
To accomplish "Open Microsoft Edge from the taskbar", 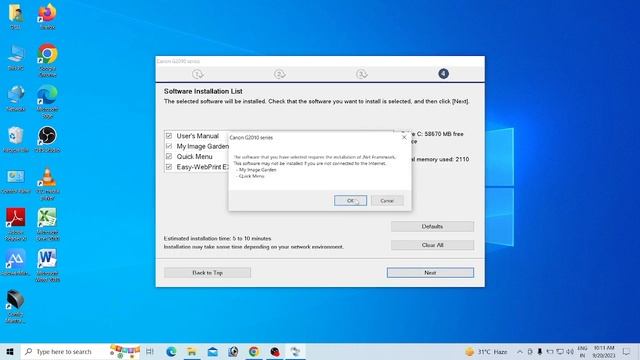I will (x=171, y=351).
